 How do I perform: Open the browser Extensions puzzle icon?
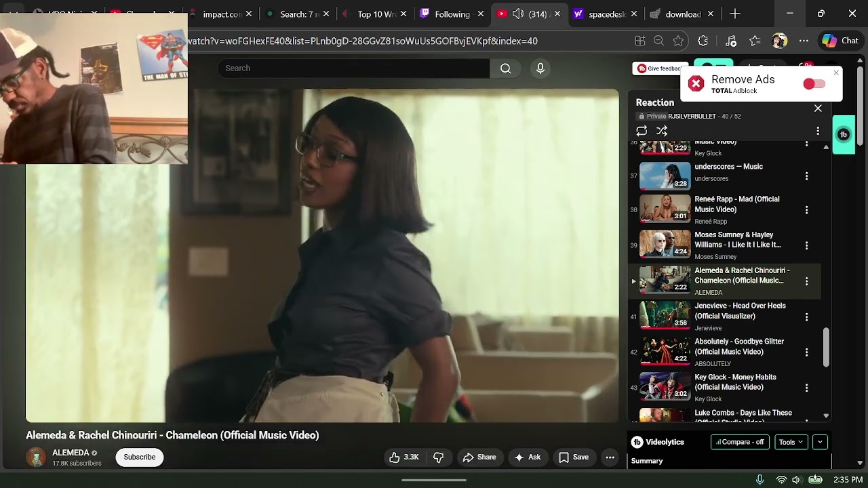point(703,41)
